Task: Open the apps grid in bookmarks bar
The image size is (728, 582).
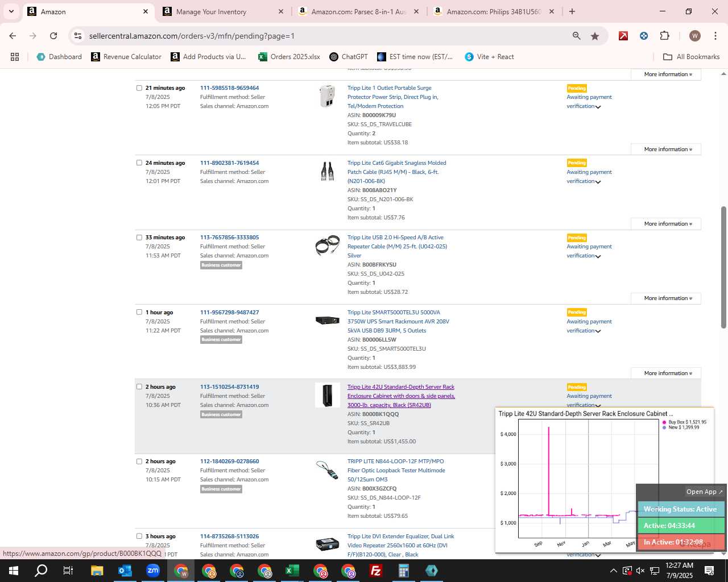Action: pos(15,57)
